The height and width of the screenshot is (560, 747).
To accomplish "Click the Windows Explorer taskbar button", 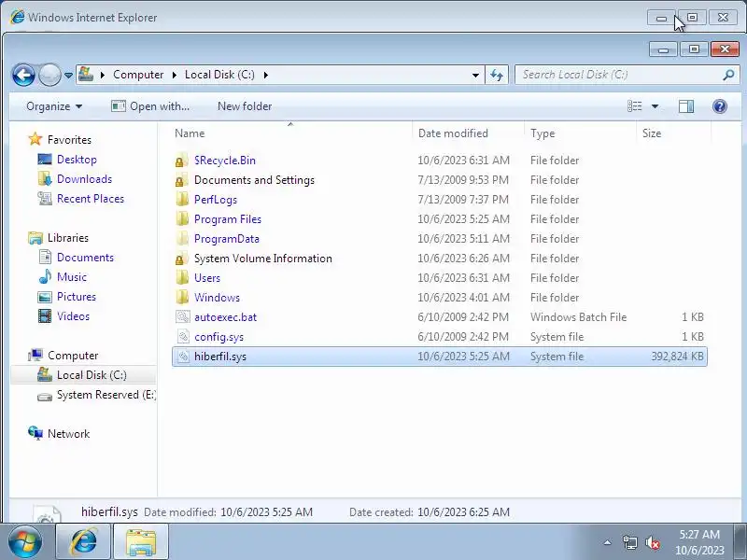I will click(x=141, y=541).
